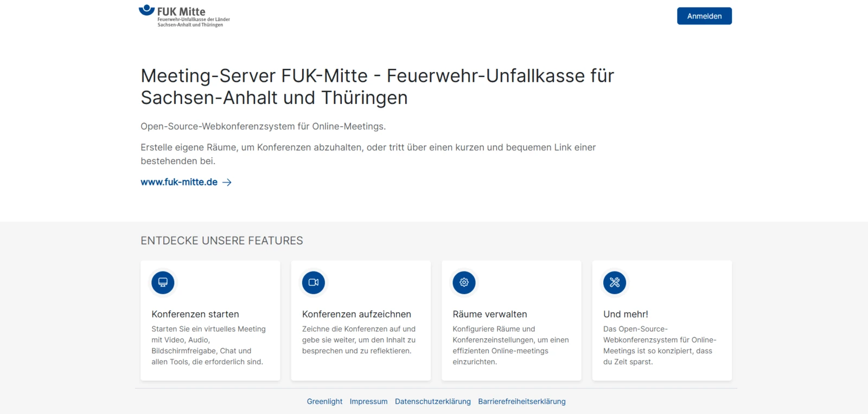Click the Und mehr! card title

coord(626,314)
